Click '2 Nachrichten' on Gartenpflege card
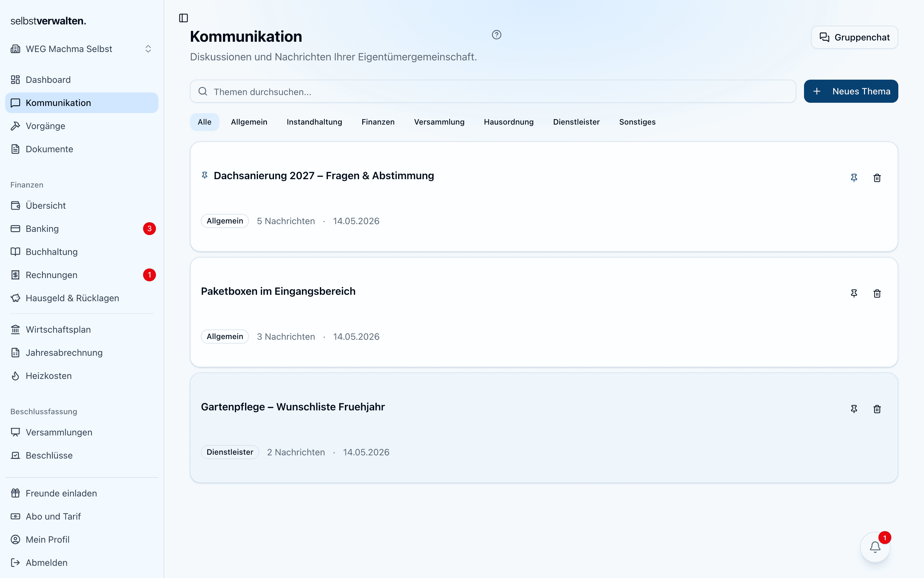Screen dimensions: 924x578 (296, 452)
